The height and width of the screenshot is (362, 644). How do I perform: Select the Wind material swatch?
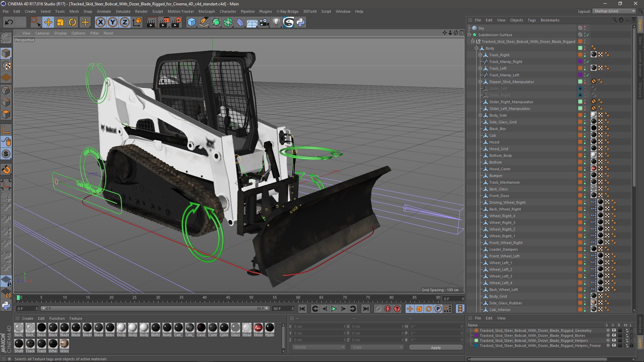64,346
